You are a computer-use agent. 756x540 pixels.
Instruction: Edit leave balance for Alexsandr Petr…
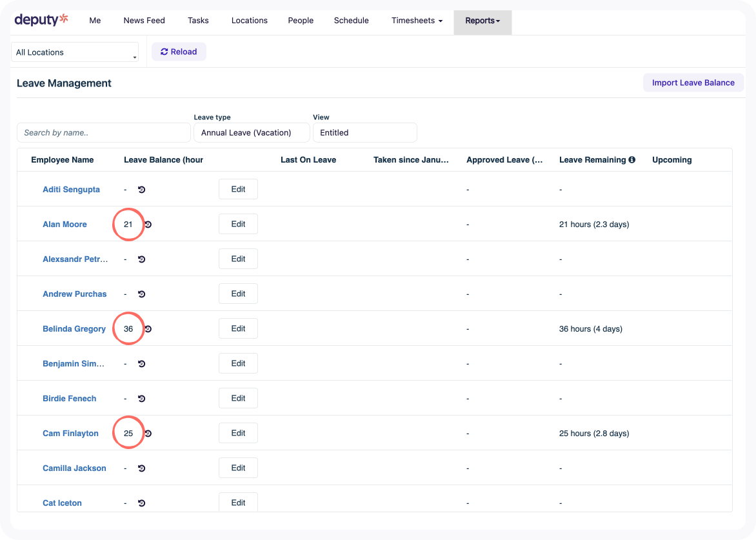coord(238,259)
